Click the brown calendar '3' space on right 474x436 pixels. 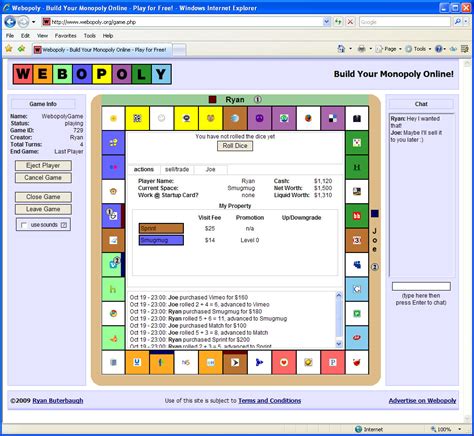[357, 240]
